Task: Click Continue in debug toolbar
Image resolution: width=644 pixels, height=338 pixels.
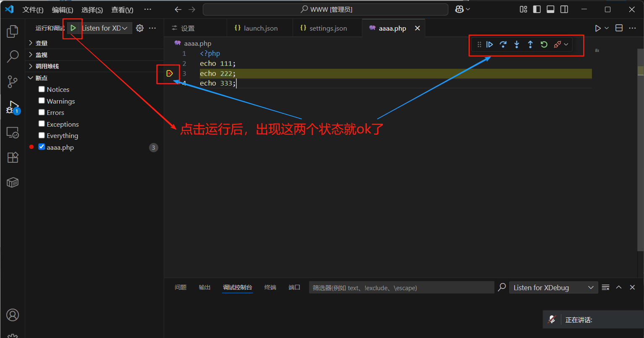Action: (490, 44)
